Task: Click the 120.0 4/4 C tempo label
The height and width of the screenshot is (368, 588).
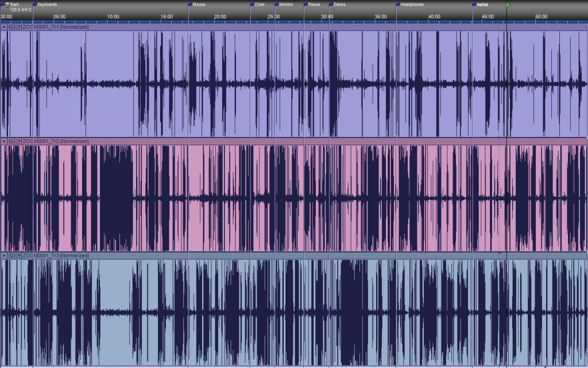Action: (x=20, y=10)
